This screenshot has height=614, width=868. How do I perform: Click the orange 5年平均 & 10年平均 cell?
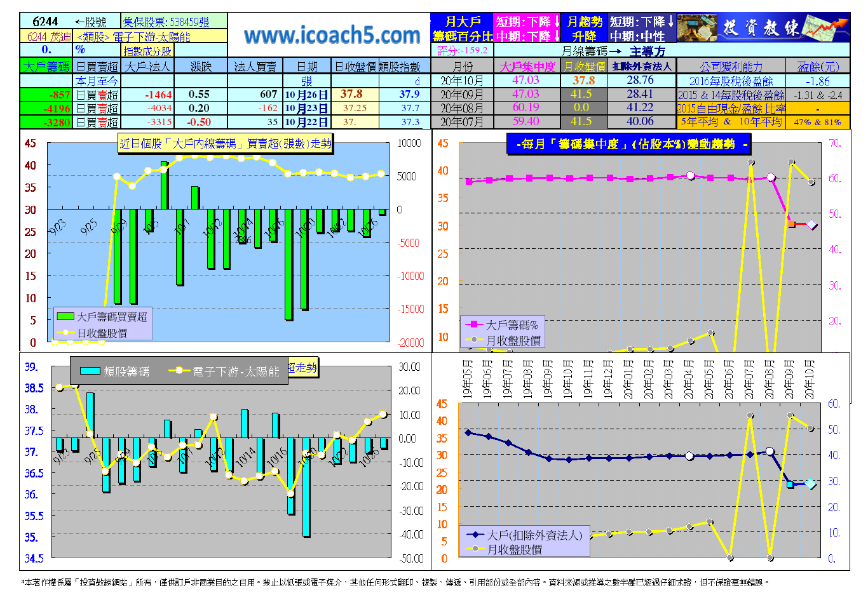(731, 121)
